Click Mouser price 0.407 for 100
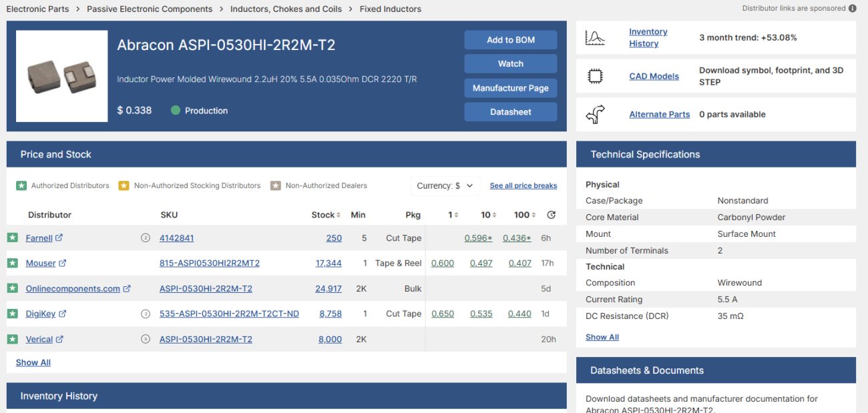Viewport: 868px width, 413px height. (520, 263)
